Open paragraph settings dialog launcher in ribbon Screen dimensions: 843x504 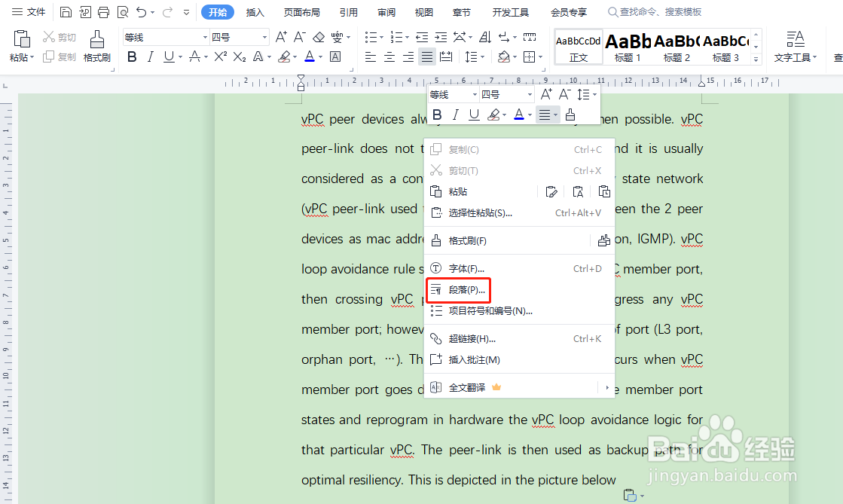(543, 69)
